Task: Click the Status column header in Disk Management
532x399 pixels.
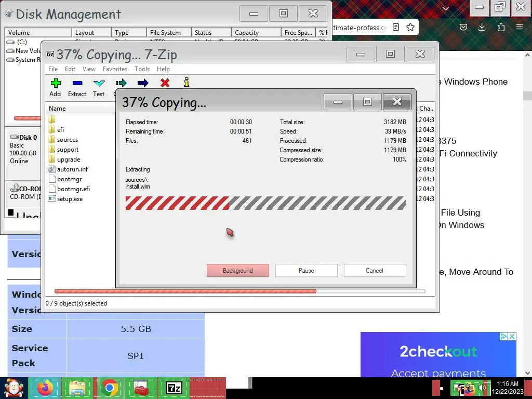Action: 211,33
